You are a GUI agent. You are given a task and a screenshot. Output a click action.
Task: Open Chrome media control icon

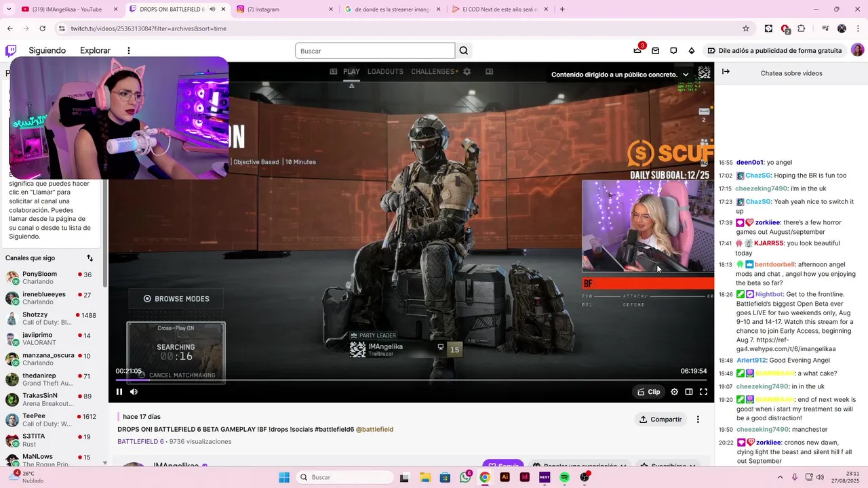(825, 28)
